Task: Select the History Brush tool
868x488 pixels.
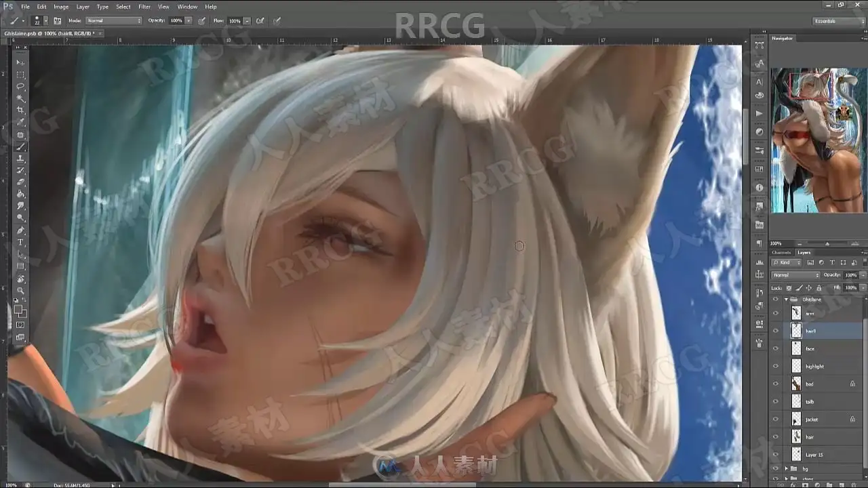Action: pyautogui.click(x=20, y=170)
